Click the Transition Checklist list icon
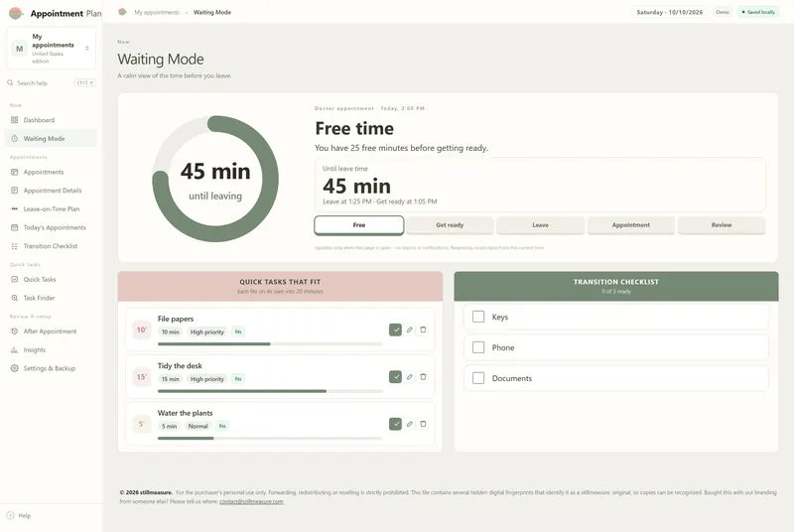The image size is (794, 532). (x=14, y=246)
